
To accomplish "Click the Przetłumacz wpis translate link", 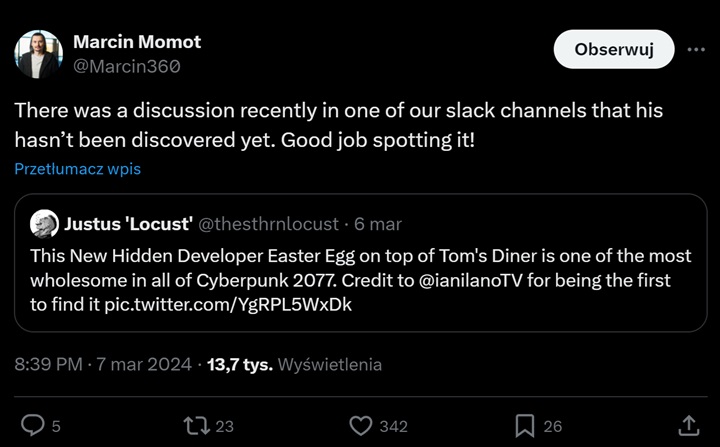I will [77, 169].
